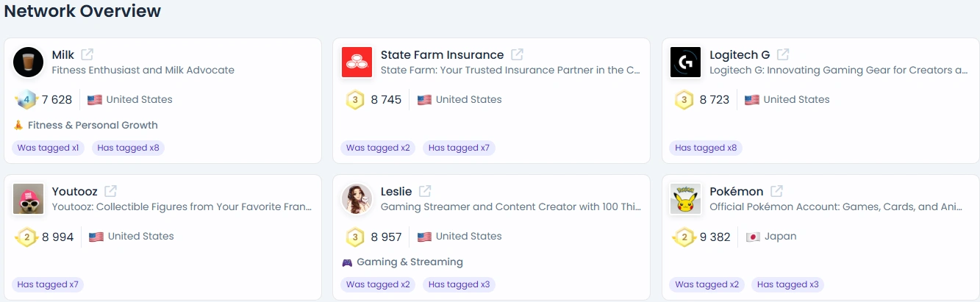980x302 pixels.
Task: Open the external link icon beside Youtooz
Action: [110, 191]
